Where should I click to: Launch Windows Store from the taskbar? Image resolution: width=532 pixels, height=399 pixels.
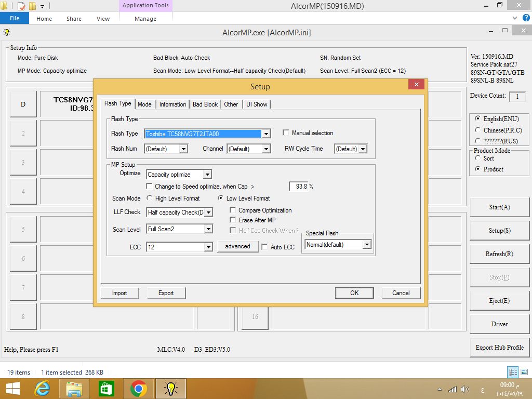click(106, 389)
